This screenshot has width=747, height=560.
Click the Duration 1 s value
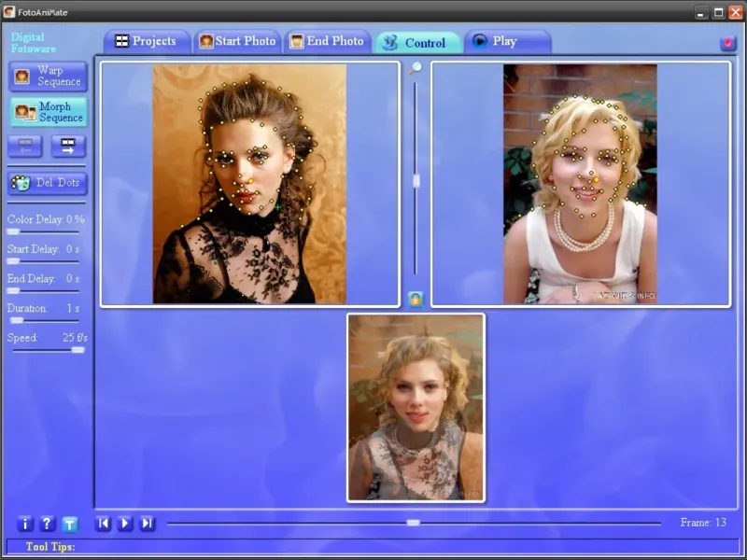[x=73, y=308]
